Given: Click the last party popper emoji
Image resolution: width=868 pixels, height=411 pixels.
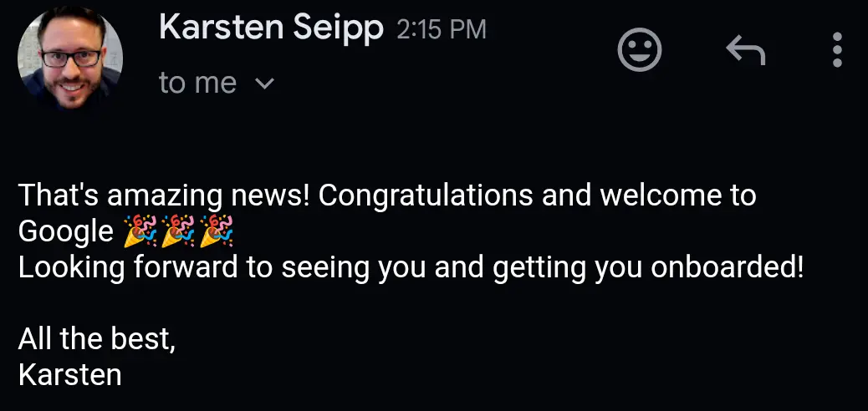Looking at the screenshot, I should click(x=217, y=231).
